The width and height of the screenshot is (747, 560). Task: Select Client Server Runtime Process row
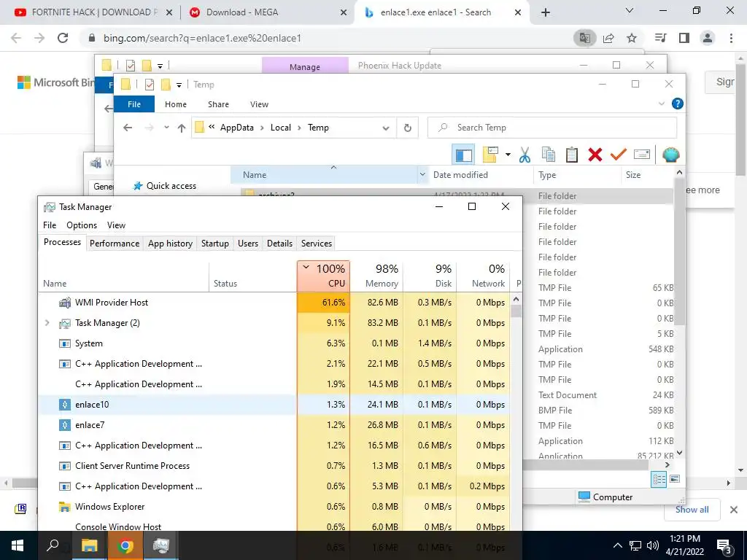click(x=274, y=466)
